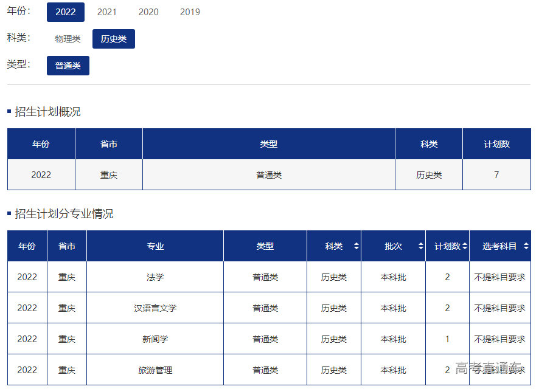
Task: Select the 历史类 category button
Action: click(x=114, y=39)
